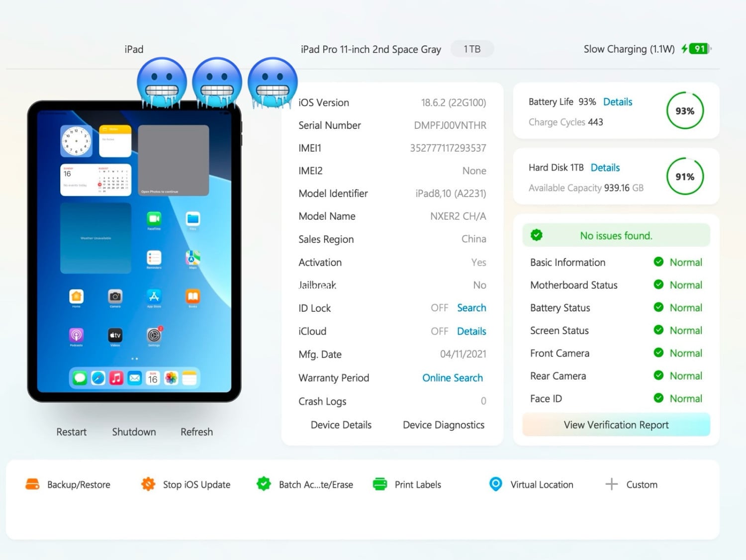Click the calendar widget on iPad preview
The width and height of the screenshot is (746, 560).
[x=96, y=180]
